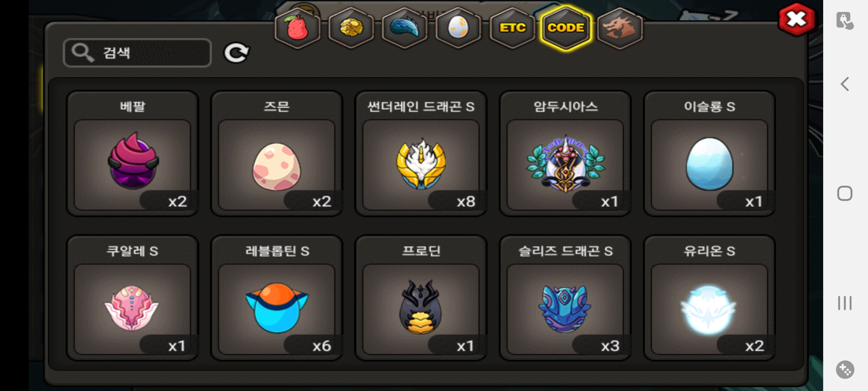Switch to the ETC tab
The image size is (868, 391).
512,28
